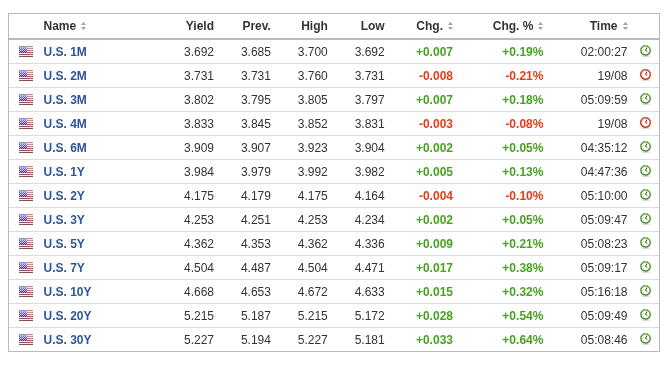Click the red clock icon in U.S. 4M row
Screen dimensions: 668x366
(x=645, y=123)
